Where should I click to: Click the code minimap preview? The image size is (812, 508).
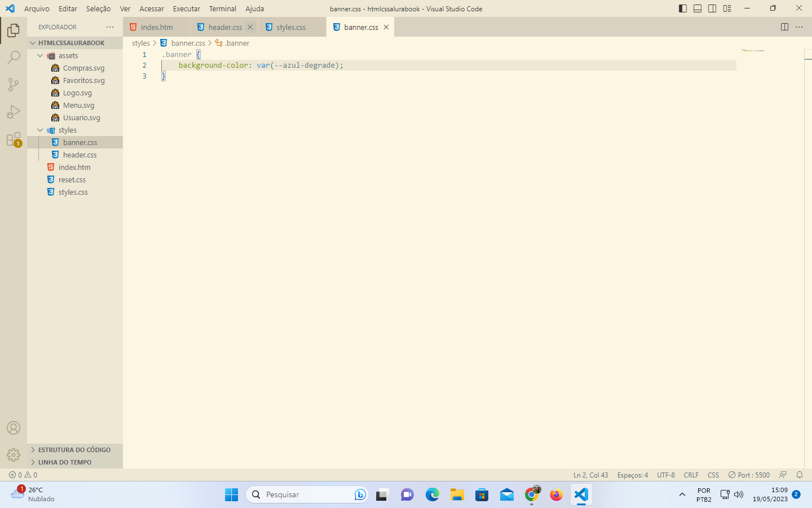[x=753, y=51]
